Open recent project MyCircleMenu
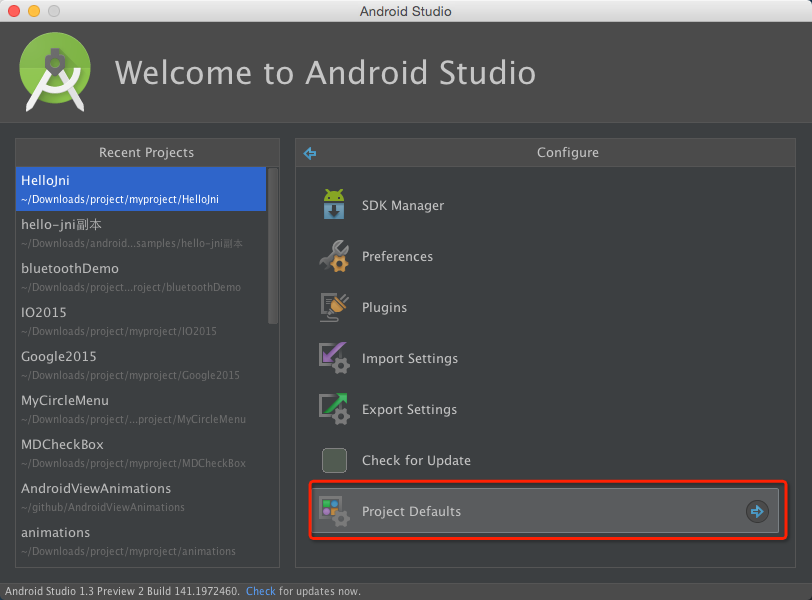812x600 pixels. click(x=141, y=409)
